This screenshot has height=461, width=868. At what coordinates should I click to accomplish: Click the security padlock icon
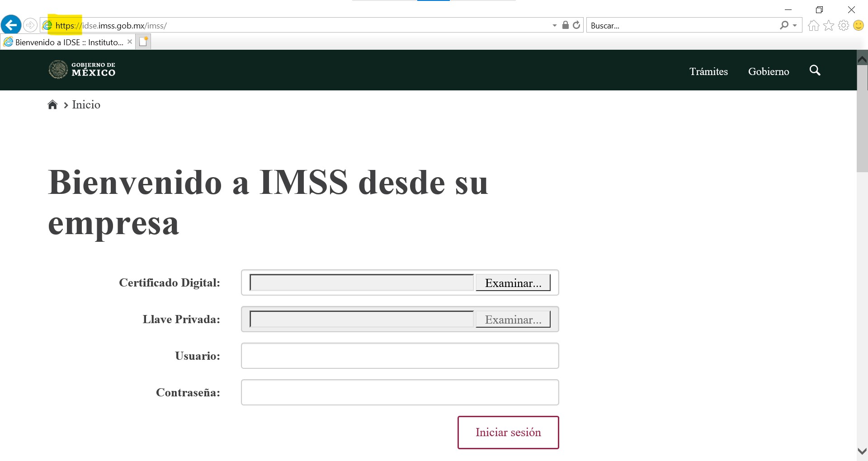[565, 25]
